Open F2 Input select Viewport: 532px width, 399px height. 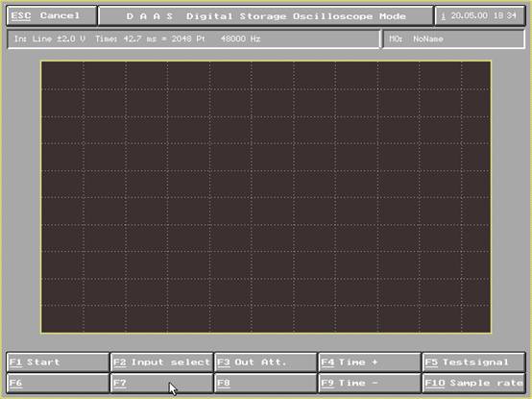[x=161, y=362]
